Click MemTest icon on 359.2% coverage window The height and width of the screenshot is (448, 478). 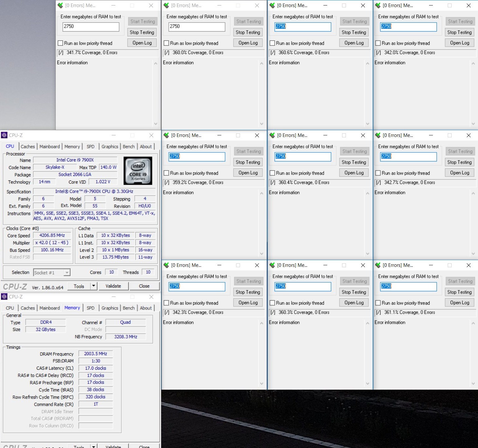pos(166,135)
